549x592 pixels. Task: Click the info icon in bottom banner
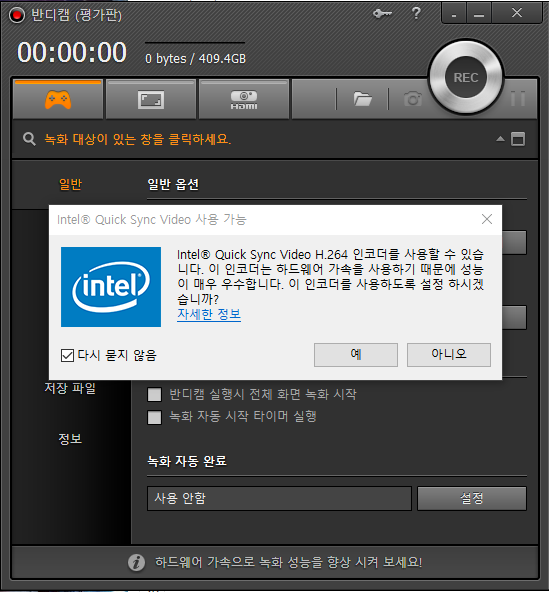click(x=136, y=562)
